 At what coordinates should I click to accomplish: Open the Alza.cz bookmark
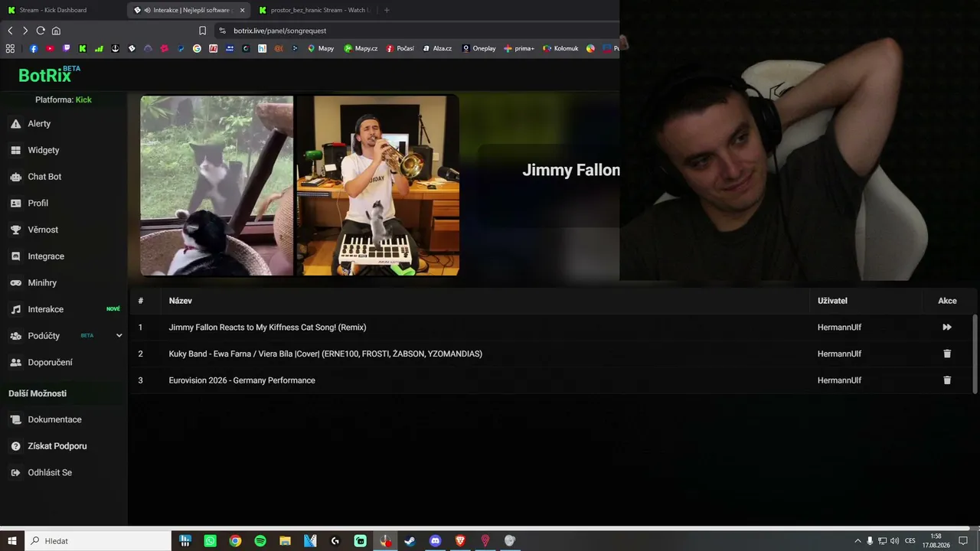tap(437, 48)
